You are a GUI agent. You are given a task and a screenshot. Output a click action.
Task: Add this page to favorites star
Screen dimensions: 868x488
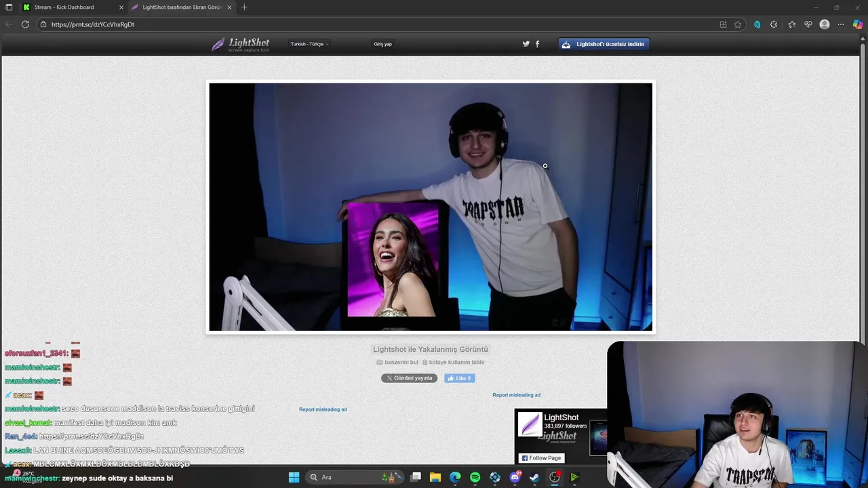[x=738, y=24]
